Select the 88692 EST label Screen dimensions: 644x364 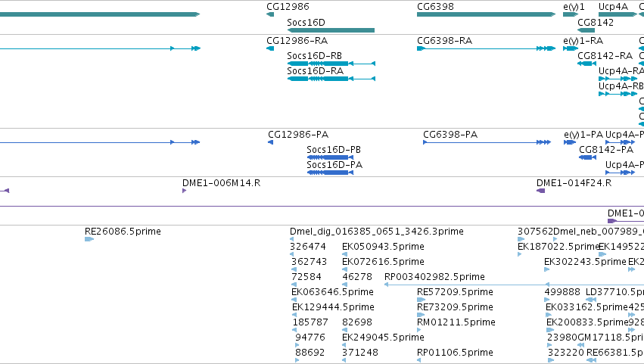[x=310, y=353]
